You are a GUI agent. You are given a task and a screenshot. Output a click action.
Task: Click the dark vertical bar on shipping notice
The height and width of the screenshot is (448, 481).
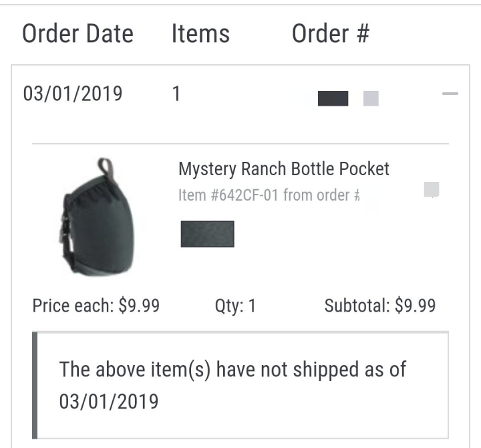(35, 385)
